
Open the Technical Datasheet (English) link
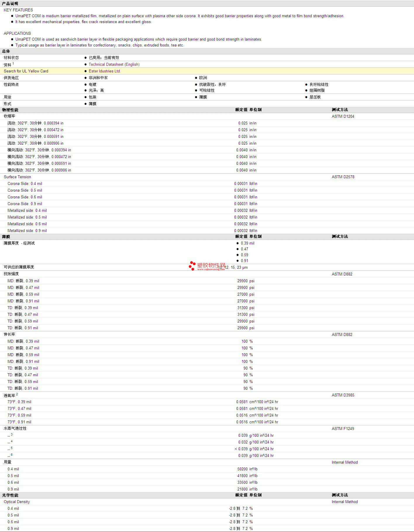(x=114, y=64)
